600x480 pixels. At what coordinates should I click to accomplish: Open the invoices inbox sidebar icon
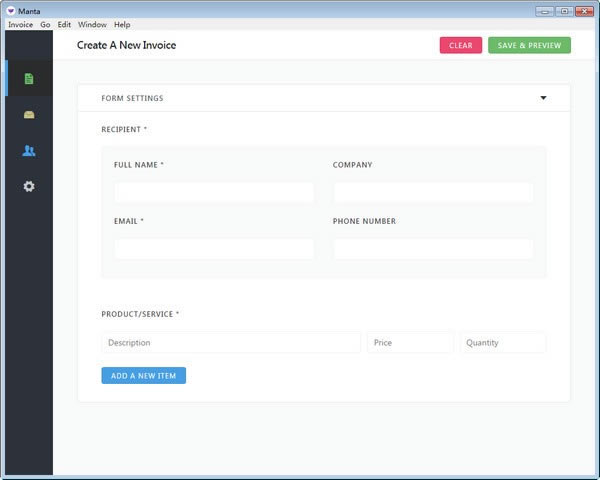click(x=29, y=114)
